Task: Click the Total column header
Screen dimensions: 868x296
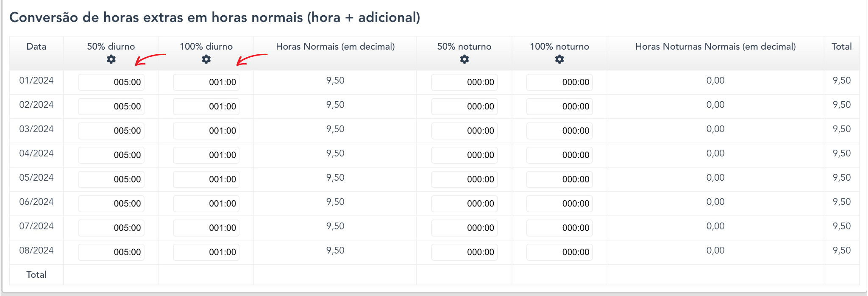Action: pyautogui.click(x=841, y=47)
